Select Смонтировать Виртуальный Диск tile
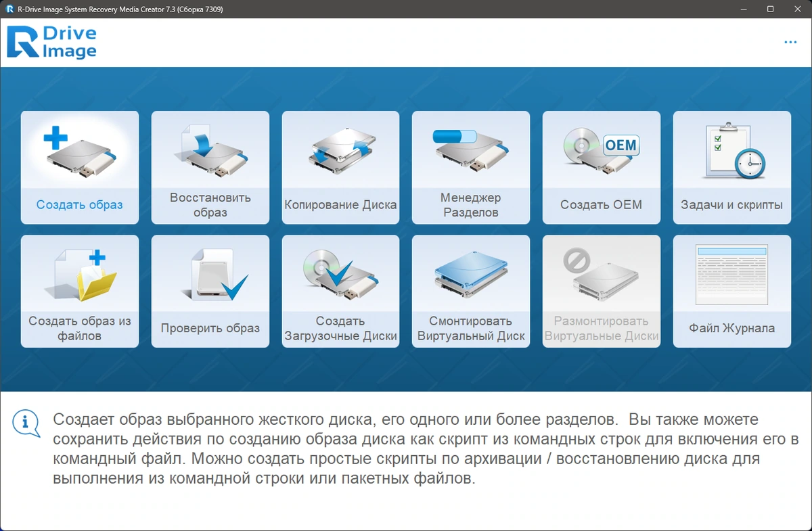 point(471,292)
